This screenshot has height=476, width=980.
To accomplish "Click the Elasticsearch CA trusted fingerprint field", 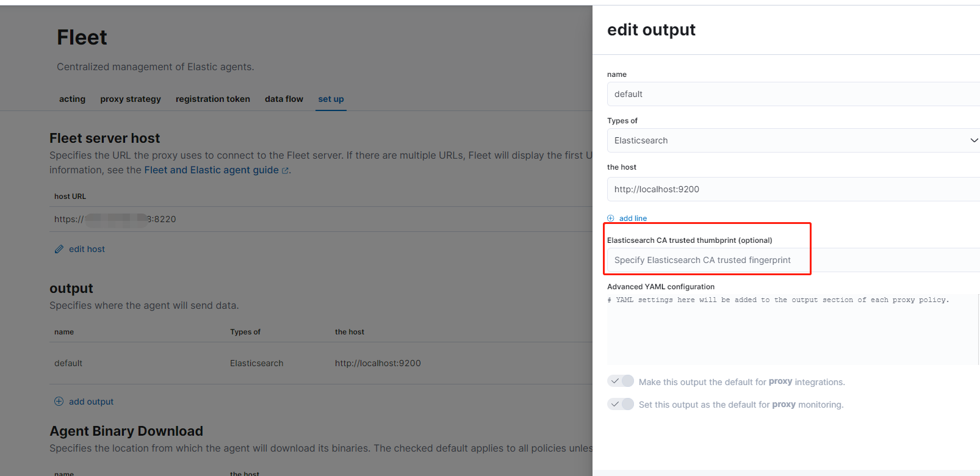I will click(x=793, y=260).
